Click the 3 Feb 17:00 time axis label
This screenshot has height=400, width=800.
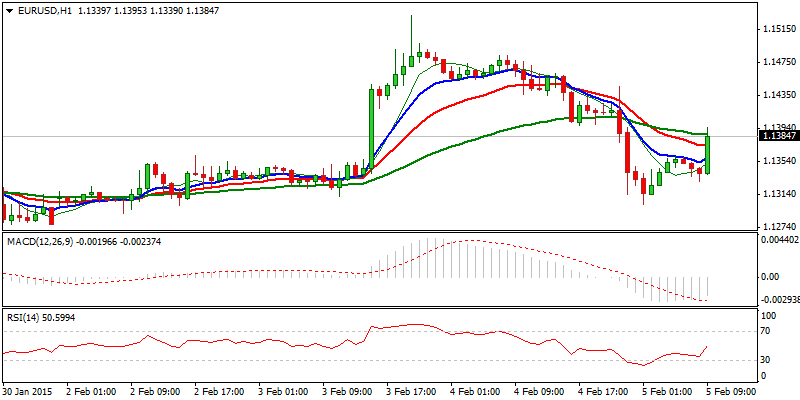click(411, 392)
